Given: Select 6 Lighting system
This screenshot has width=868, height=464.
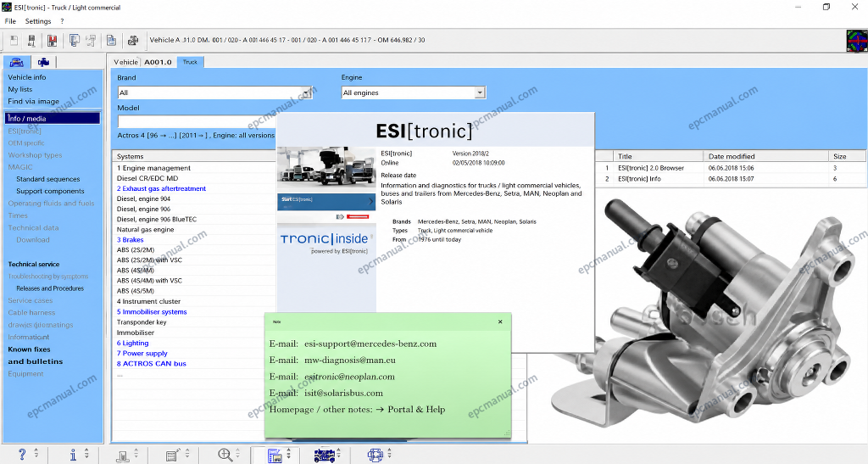Looking at the screenshot, I should coord(132,344).
